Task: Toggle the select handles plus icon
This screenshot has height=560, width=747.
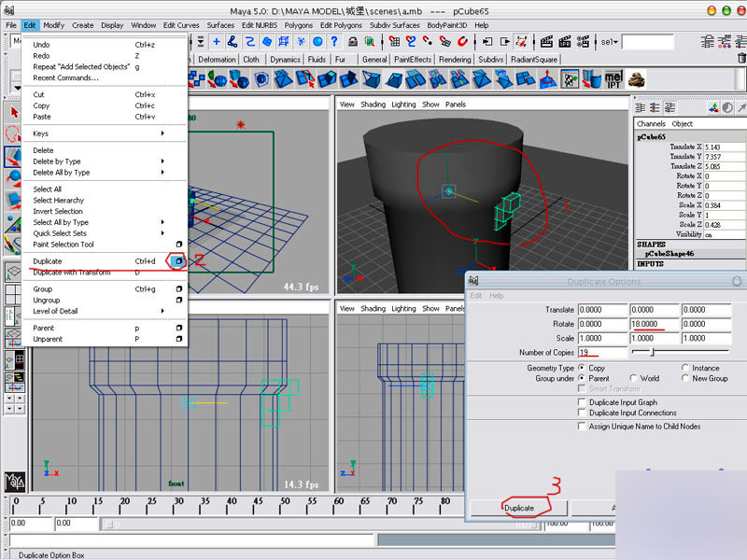Action: (217, 42)
